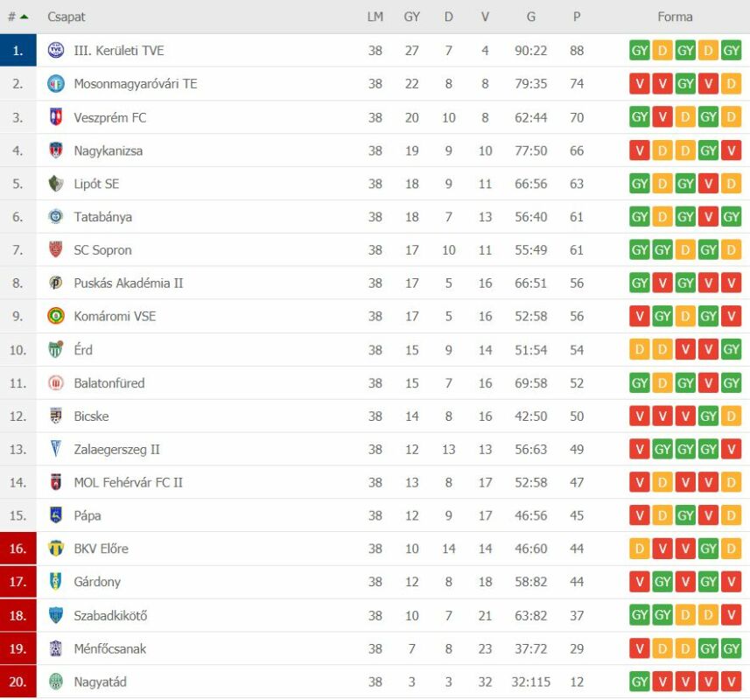The image size is (750, 700).
Task: Open the Puskás Akadémia II team link
Action: 128,283
